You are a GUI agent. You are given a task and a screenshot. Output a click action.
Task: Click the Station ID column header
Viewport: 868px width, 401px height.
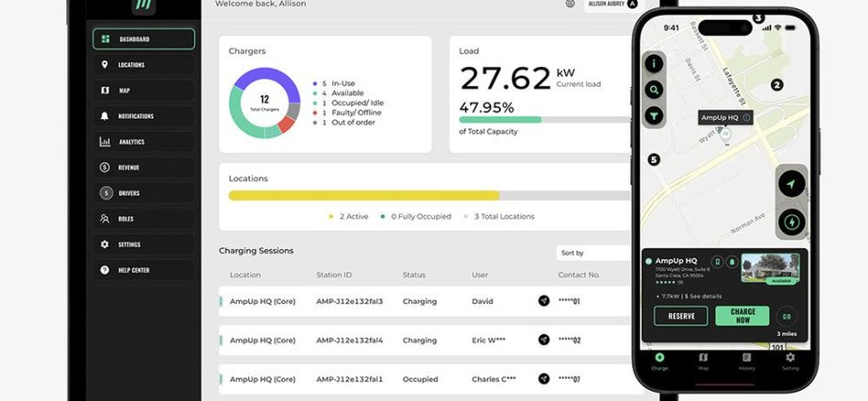(334, 275)
